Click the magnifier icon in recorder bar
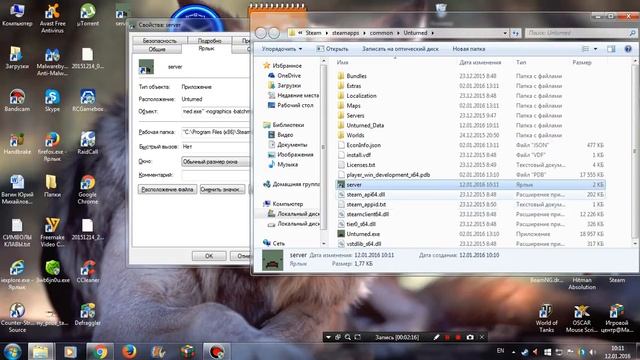The width and height of the screenshot is (640, 360). (347, 337)
